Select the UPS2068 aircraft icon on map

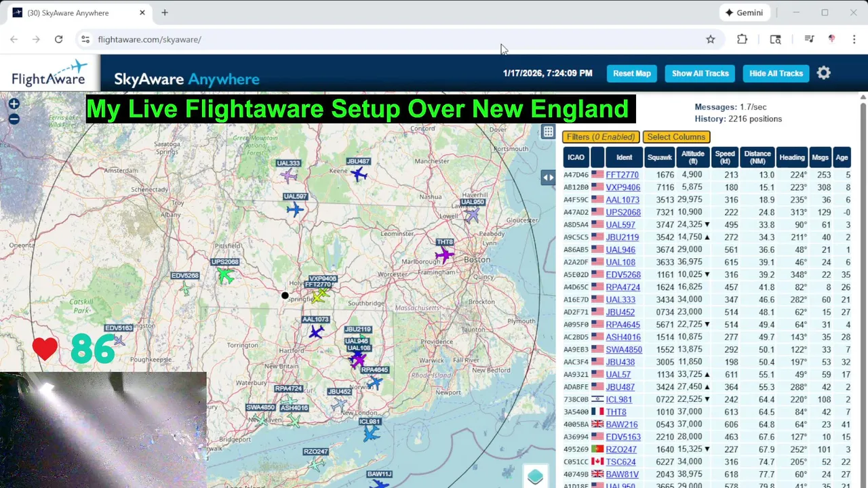click(x=225, y=274)
